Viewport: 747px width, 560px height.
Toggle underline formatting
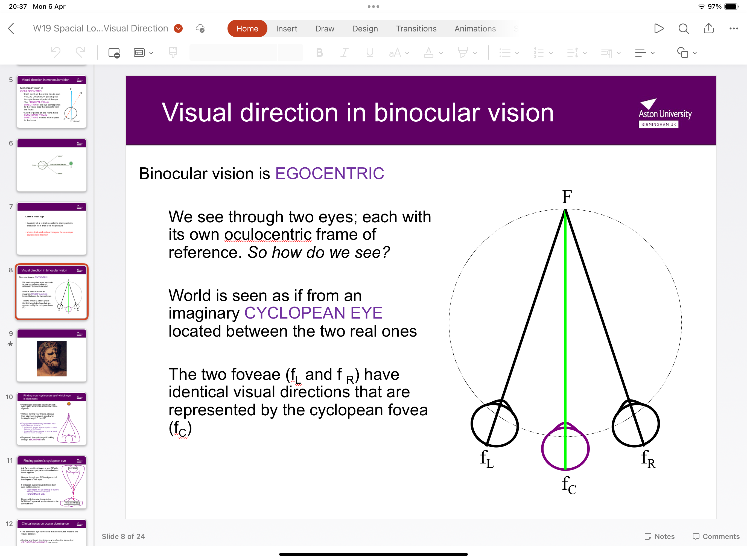point(369,53)
